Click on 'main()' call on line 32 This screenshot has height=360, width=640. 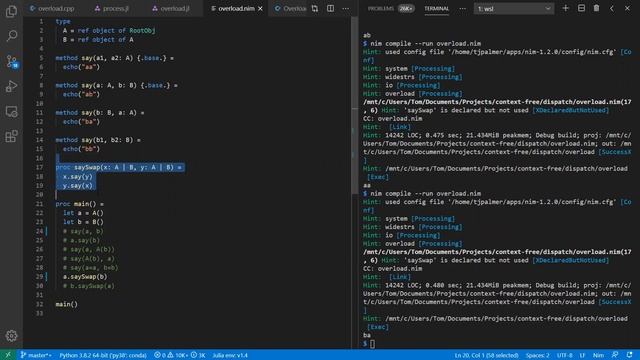[67, 304]
